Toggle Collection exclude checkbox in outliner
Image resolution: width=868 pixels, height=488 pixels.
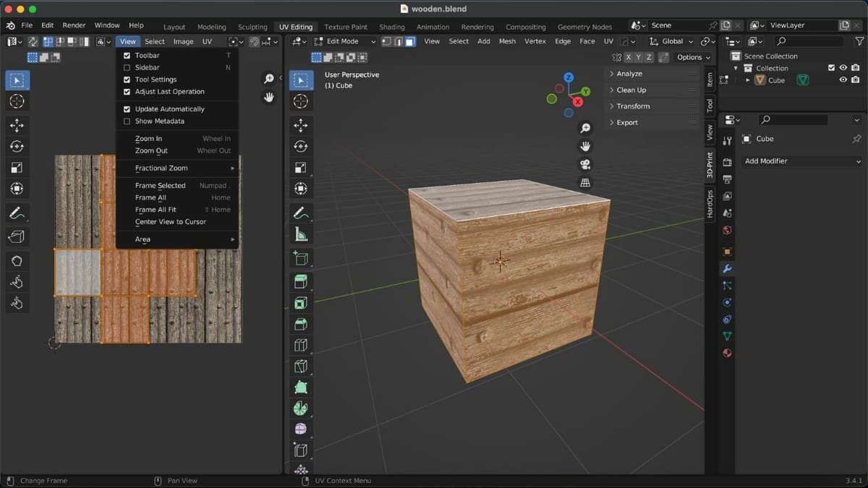pos(831,68)
